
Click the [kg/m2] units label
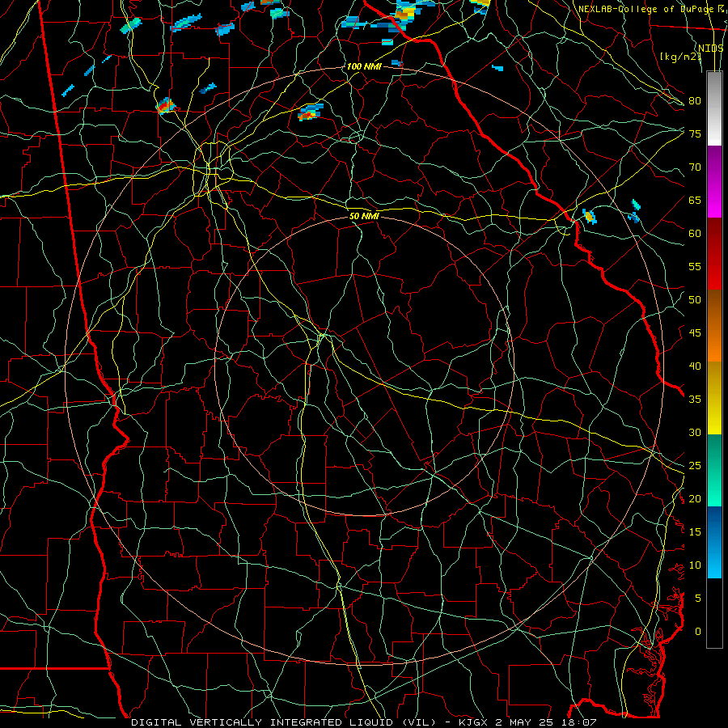tap(680, 56)
